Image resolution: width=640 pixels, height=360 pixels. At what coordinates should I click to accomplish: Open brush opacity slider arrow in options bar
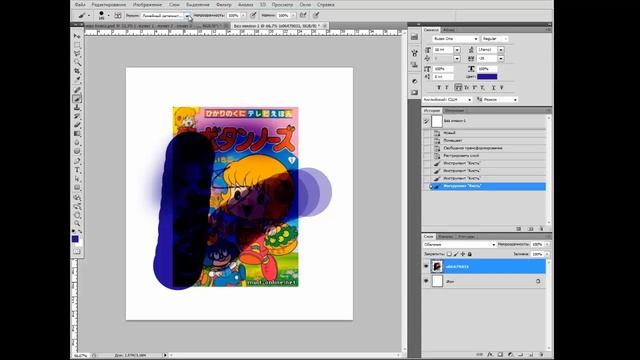[x=243, y=16]
